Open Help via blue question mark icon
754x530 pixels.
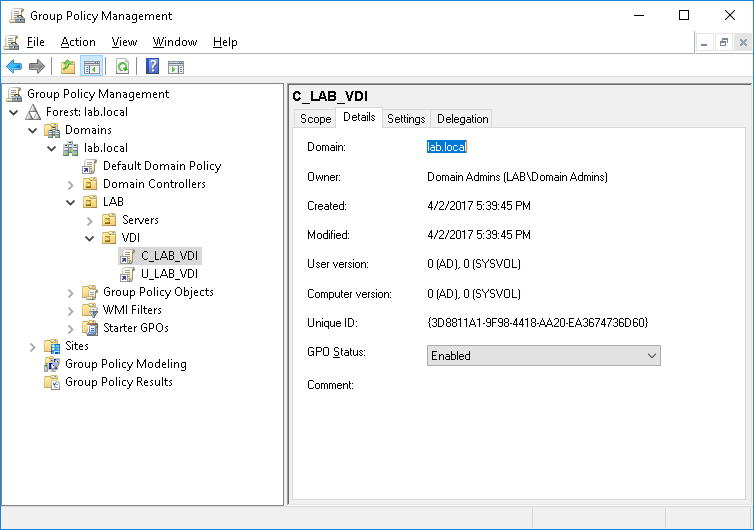click(152, 67)
